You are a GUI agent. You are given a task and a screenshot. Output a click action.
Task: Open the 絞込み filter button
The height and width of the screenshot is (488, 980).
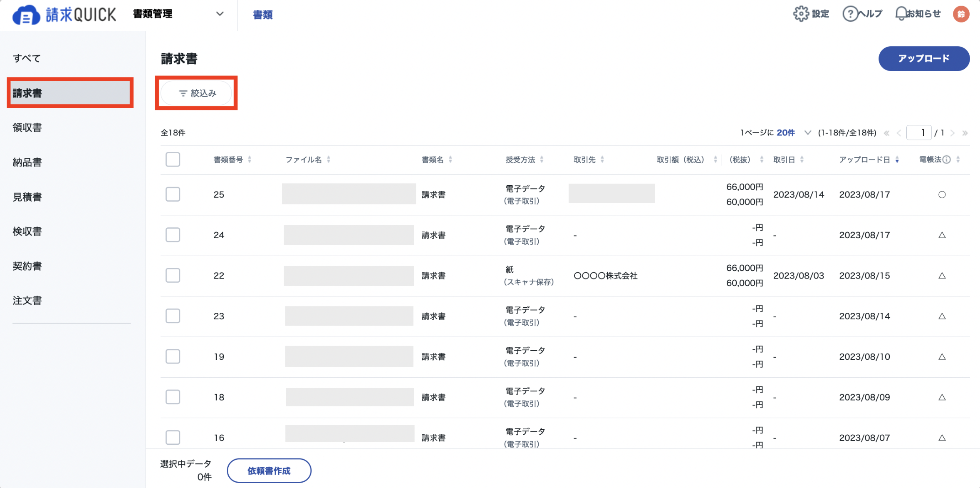196,93
